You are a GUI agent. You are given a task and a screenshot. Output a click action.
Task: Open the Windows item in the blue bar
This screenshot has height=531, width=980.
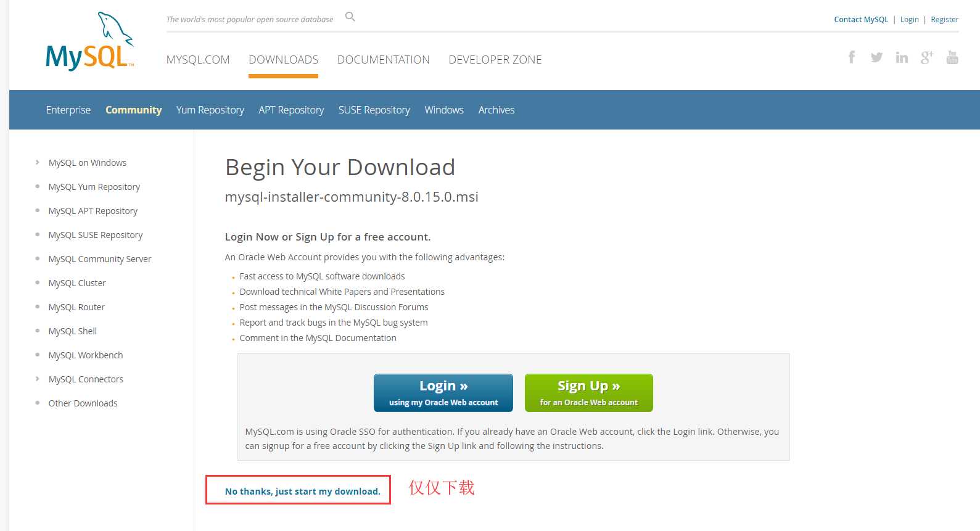(444, 110)
